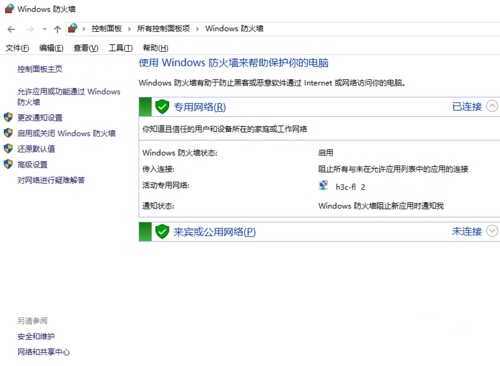Click Windows 防火墙状态 label
The height and width of the screenshot is (366, 500).
click(x=180, y=153)
